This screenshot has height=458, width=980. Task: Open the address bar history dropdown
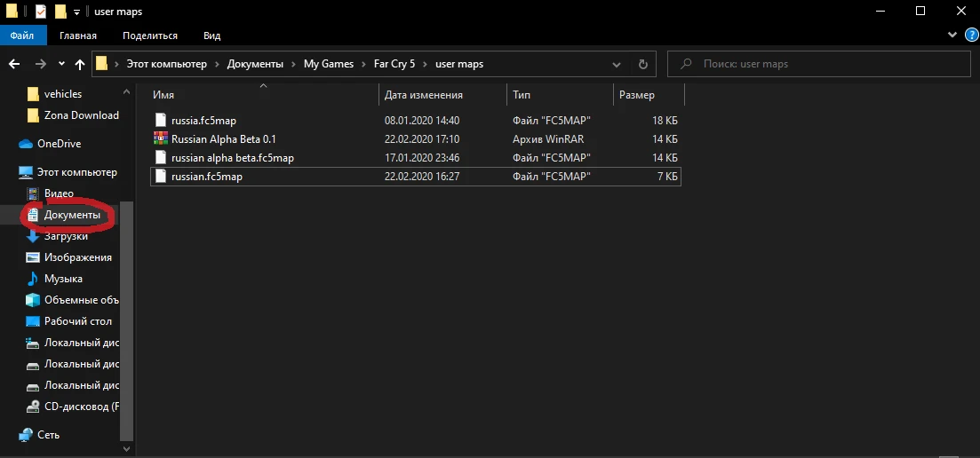point(617,64)
